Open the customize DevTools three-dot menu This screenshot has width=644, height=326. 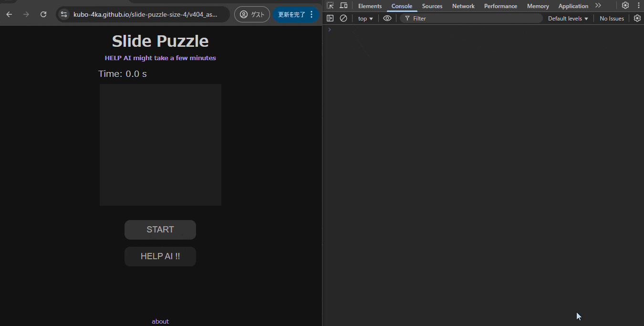point(639,5)
